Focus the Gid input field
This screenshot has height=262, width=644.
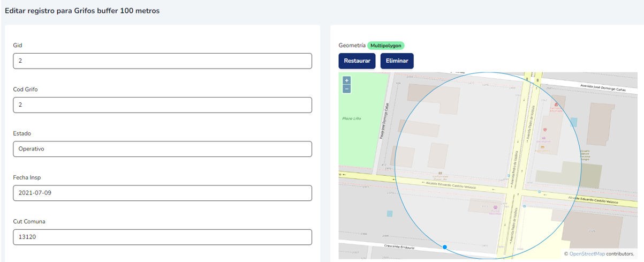click(x=162, y=61)
